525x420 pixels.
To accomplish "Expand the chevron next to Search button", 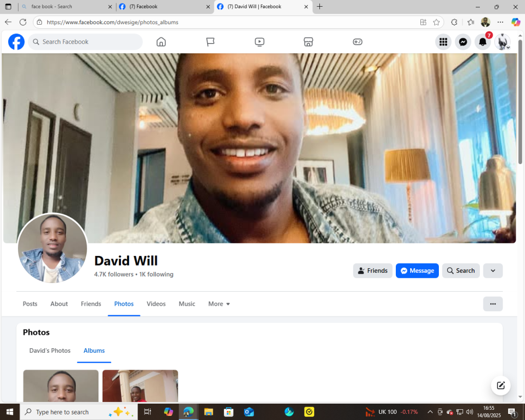I will tap(493, 271).
